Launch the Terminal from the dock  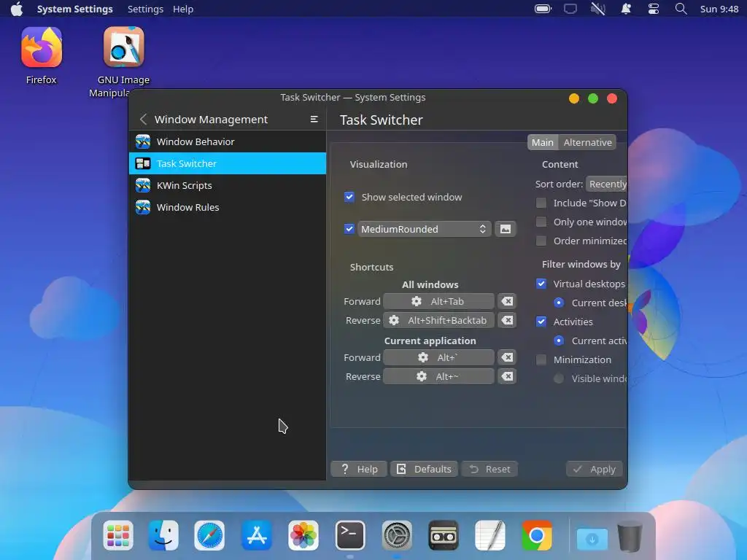[x=350, y=535]
